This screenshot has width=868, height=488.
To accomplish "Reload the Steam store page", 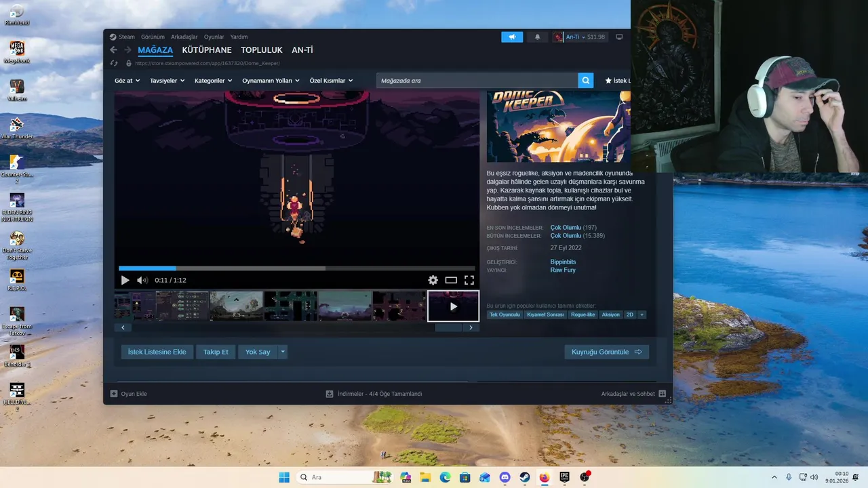I will click(x=114, y=63).
